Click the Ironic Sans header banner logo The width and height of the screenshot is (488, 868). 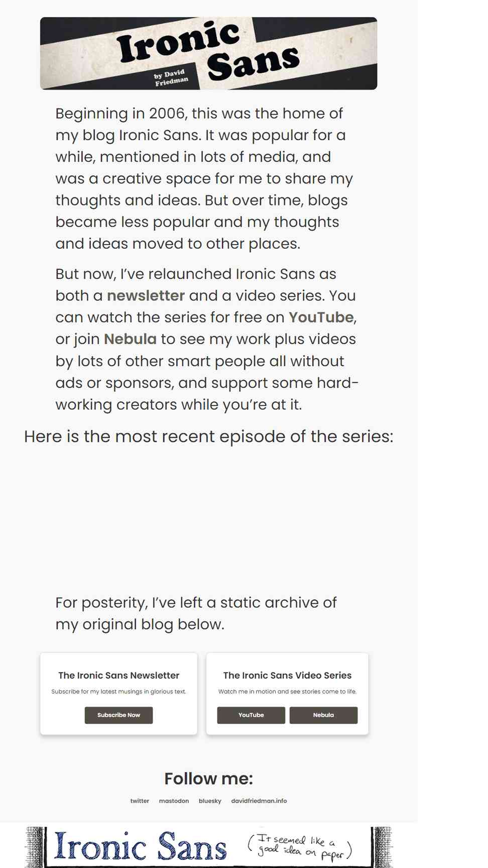(208, 53)
